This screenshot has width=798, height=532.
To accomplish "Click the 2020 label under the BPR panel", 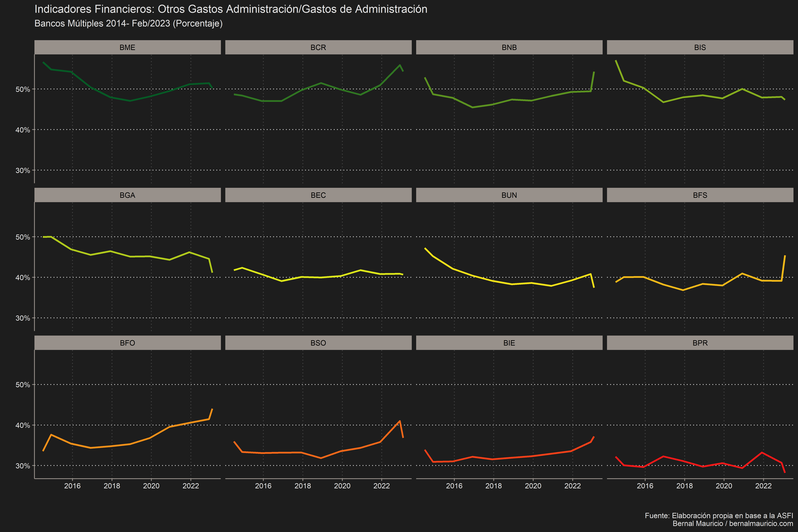I will pos(724,486).
